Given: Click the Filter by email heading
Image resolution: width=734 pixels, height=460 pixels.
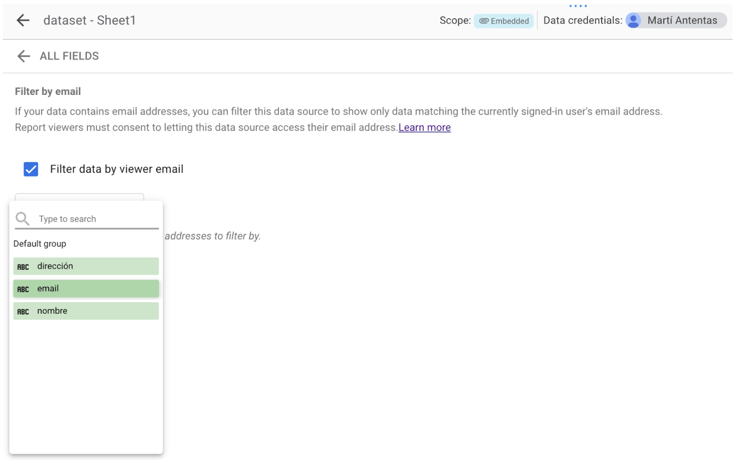Looking at the screenshot, I should pyautogui.click(x=48, y=91).
